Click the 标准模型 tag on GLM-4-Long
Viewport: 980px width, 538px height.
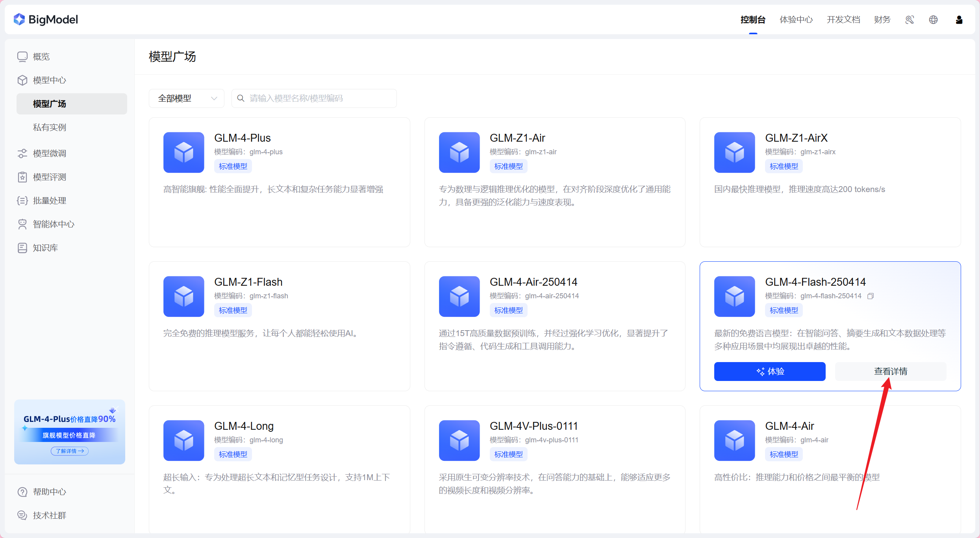[233, 455]
